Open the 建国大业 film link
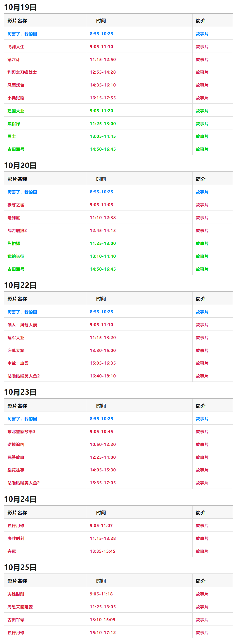 pyautogui.click(x=16, y=111)
